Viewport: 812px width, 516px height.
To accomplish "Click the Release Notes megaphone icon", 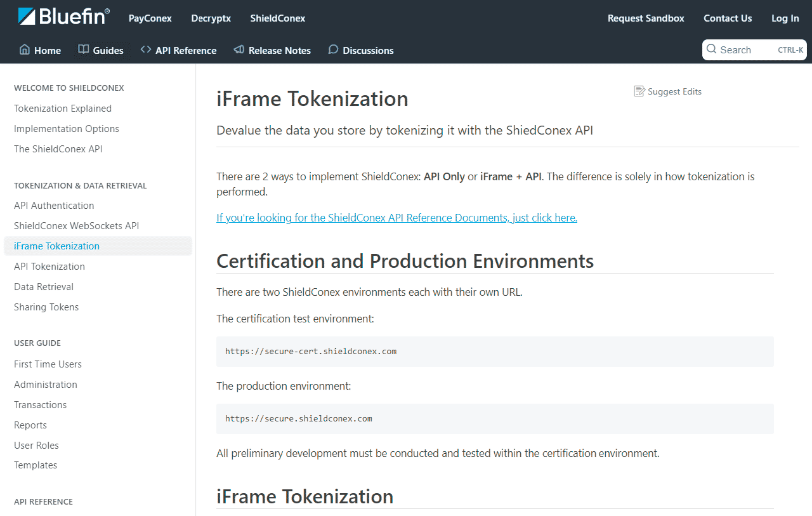I will 239,50.
